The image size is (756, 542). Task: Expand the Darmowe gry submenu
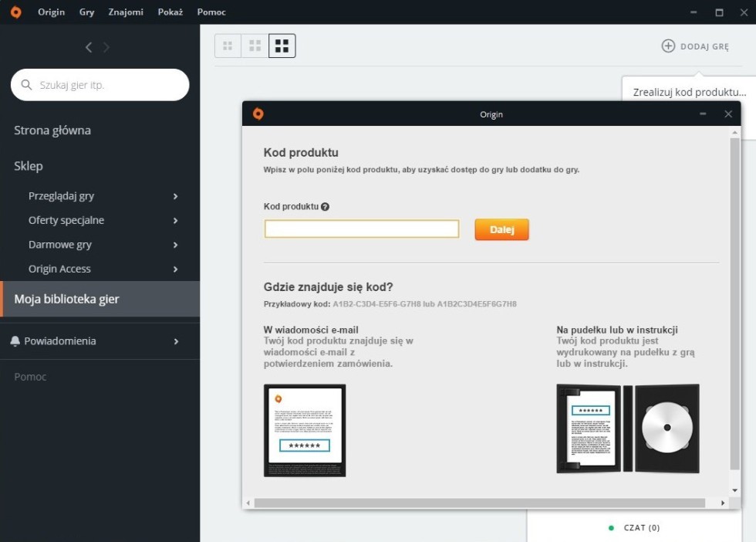[x=176, y=246]
